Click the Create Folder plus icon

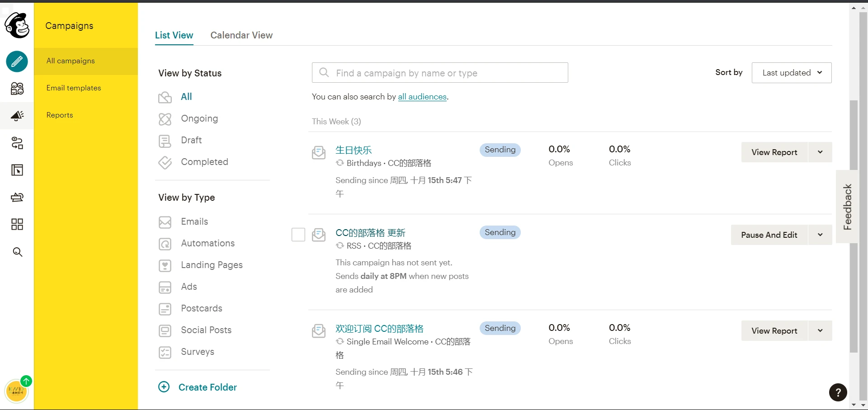tap(164, 387)
